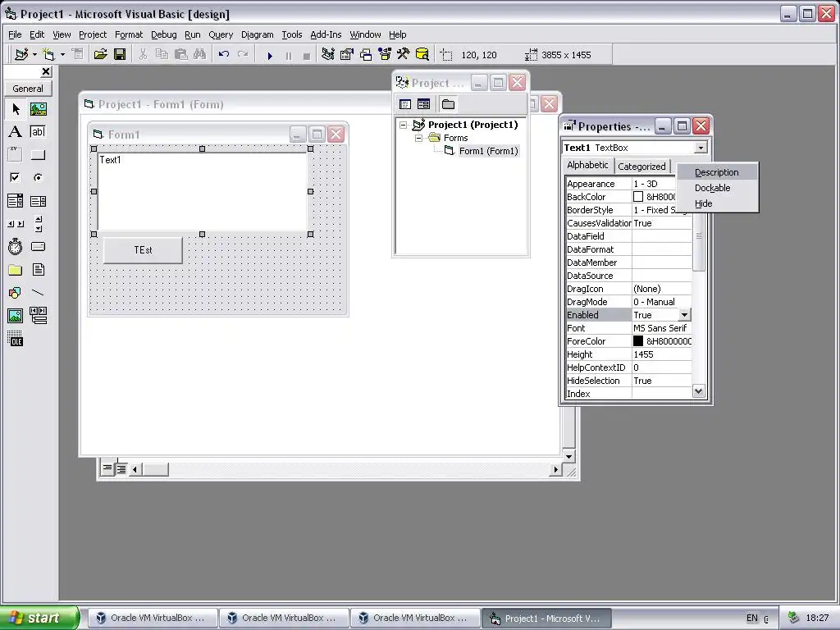840x630 pixels.
Task: Choose Description in context menu
Action: coord(717,172)
